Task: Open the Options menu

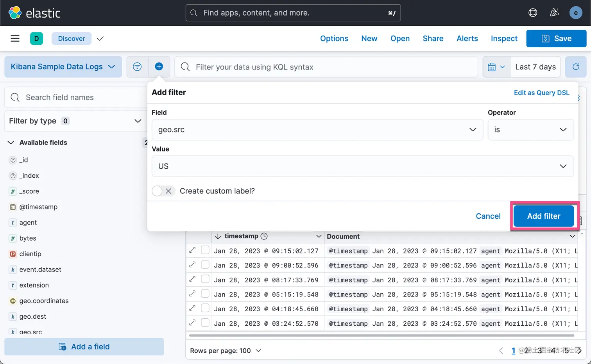Action: click(x=334, y=38)
